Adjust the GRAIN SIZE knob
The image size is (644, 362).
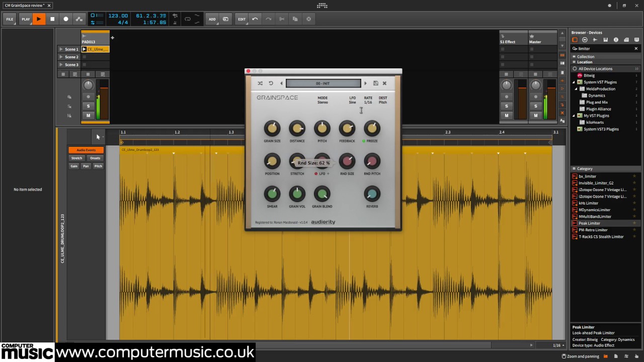coord(272,129)
